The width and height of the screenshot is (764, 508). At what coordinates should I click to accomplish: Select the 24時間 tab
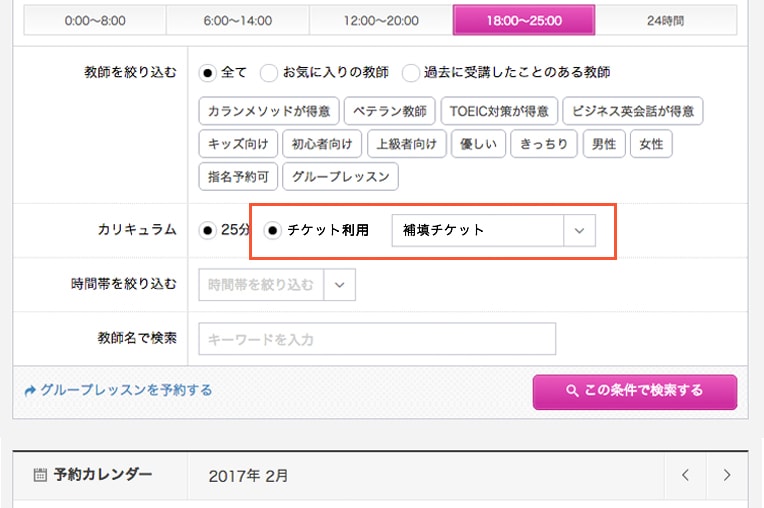667,20
